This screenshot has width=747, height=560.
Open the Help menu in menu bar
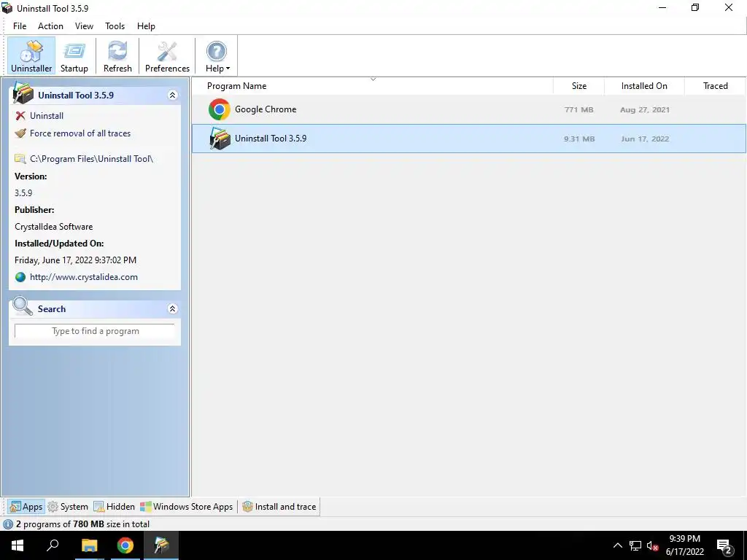pos(146,26)
